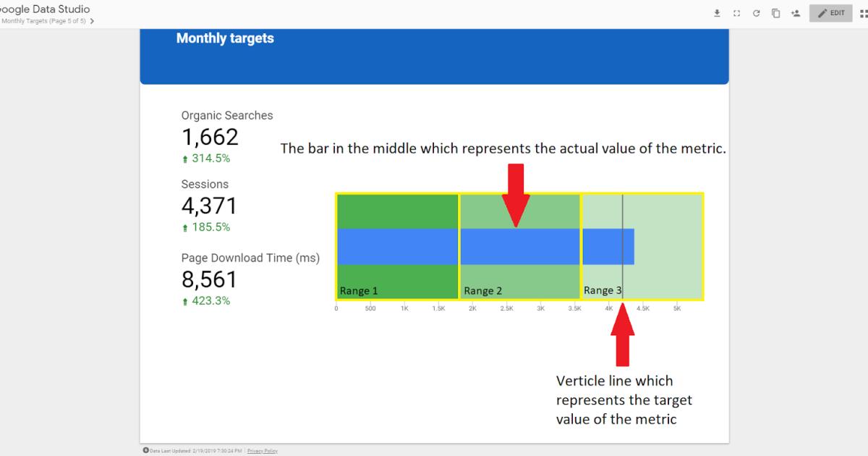This screenshot has width=868, height=456.
Task: Open the Privacy Policy link
Action: tap(263, 450)
